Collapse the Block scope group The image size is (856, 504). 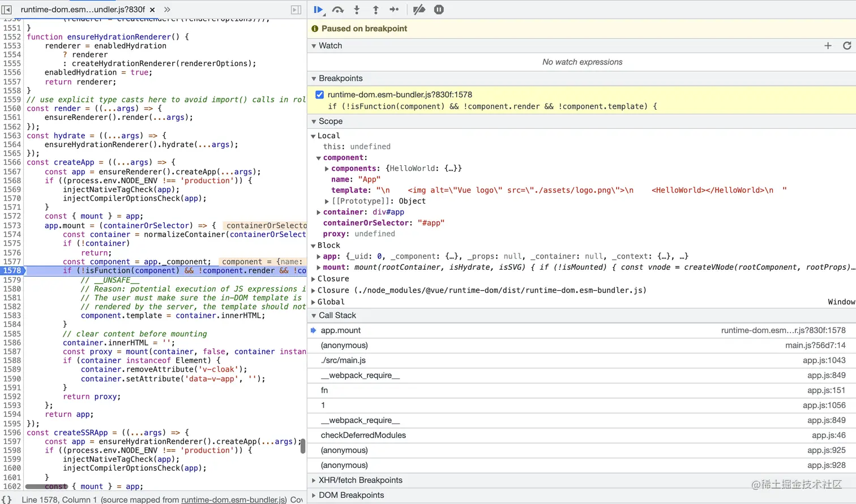click(313, 246)
